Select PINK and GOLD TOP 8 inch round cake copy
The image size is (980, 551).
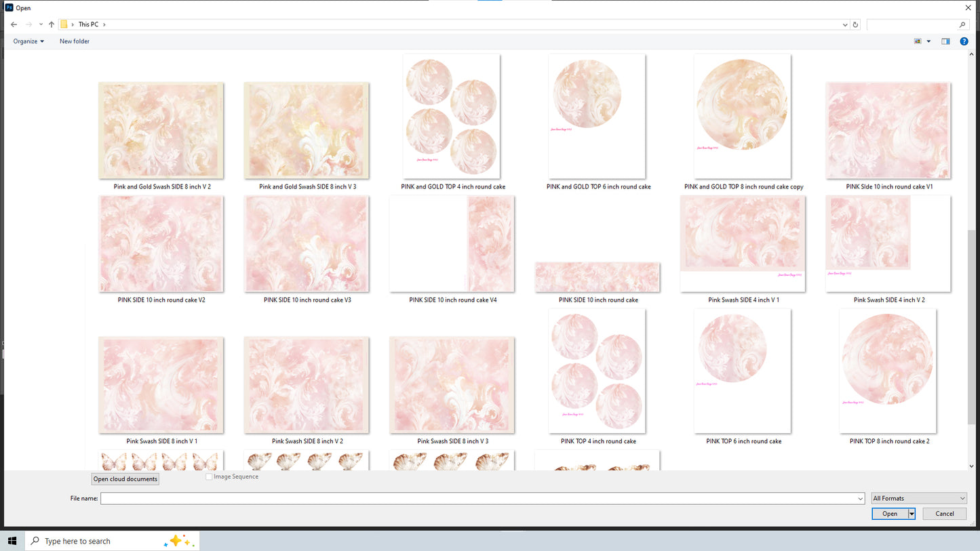coord(743,122)
